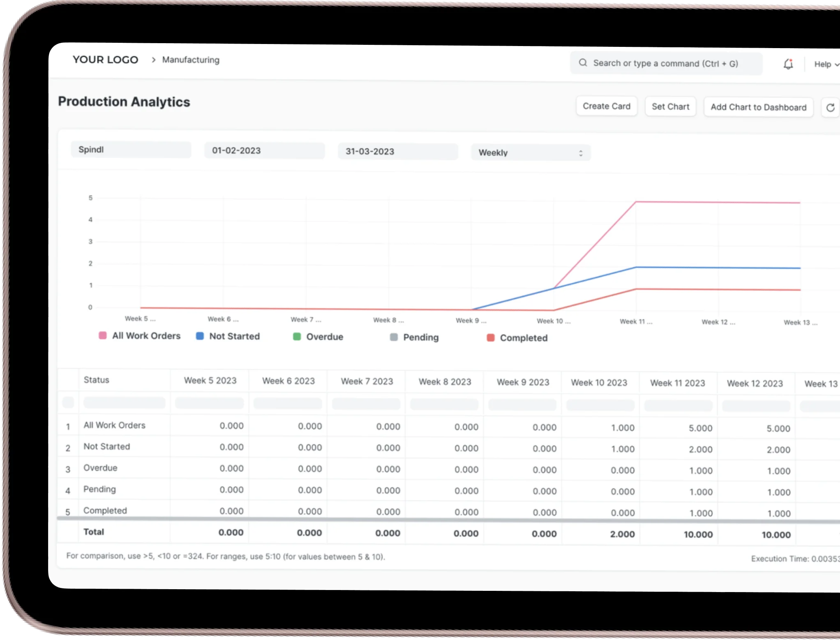Open the Weekly range dropdown
Viewport: 840px width, 641px height.
tap(530, 153)
